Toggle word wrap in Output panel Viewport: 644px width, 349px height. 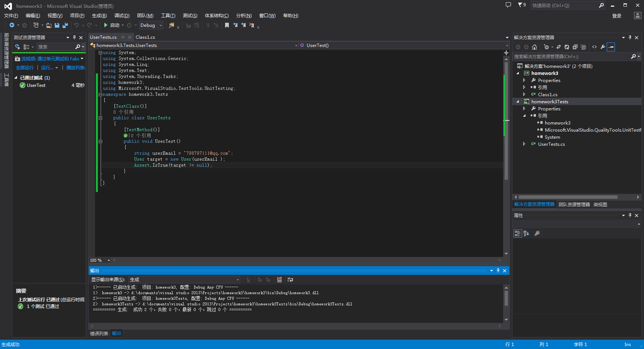290,280
